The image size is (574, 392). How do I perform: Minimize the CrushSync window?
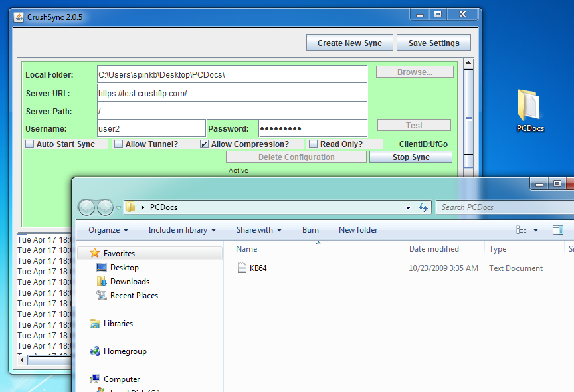[420, 15]
